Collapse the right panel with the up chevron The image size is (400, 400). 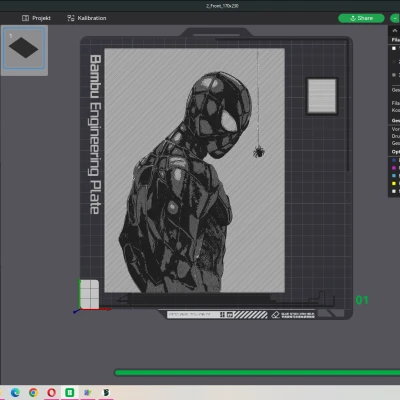[395, 31]
